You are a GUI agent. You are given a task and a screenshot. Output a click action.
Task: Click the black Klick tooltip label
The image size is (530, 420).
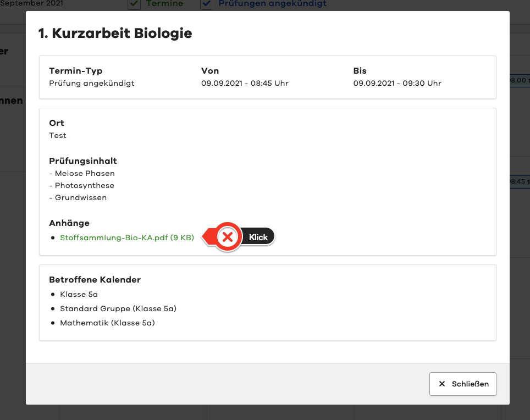coord(258,237)
